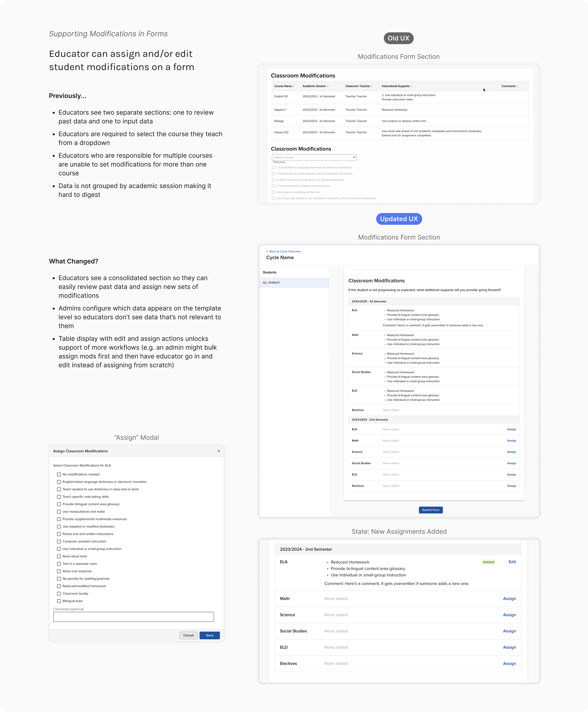Tick the Bilingual tutor checkbox

[59, 601]
